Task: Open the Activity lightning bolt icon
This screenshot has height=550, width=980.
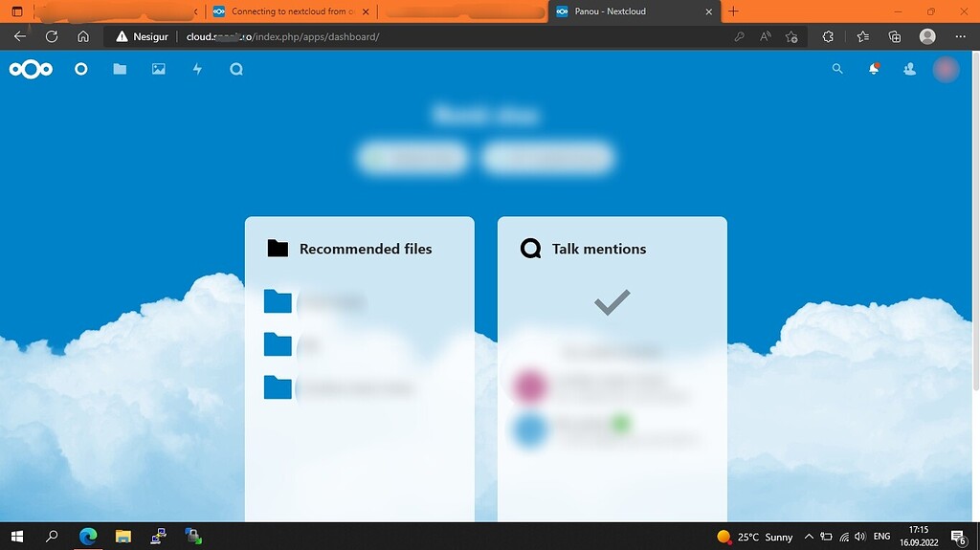Action: point(197,69)
